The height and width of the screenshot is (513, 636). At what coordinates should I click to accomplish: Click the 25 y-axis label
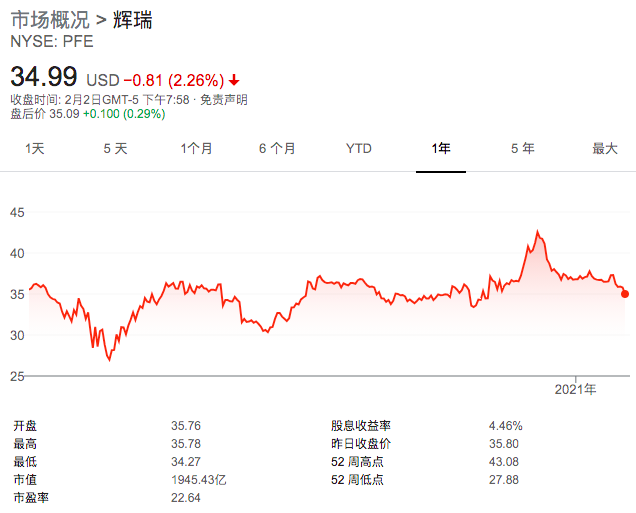coord(17,376)
